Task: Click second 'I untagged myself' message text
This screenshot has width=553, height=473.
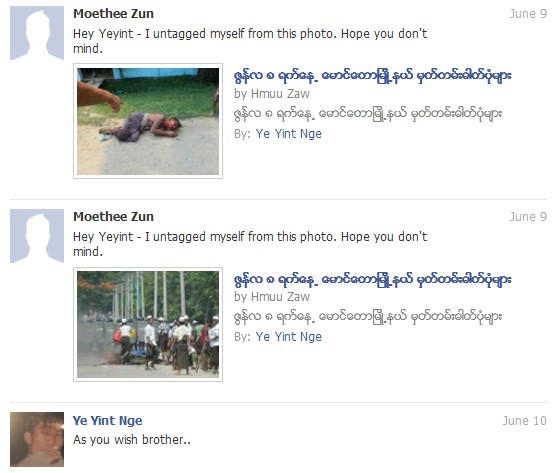Action: pyautogui.click(x=250, y=244)
